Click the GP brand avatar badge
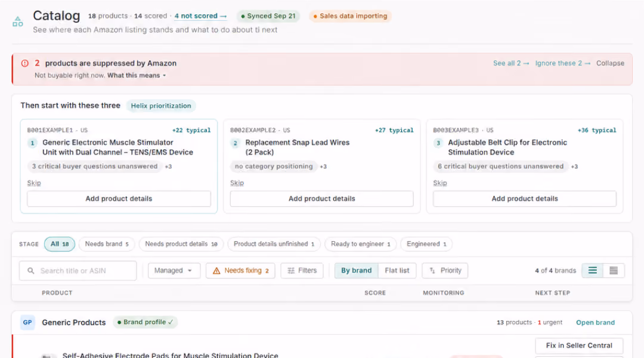This screenshot has height=358, width=644. coord(27,323)
